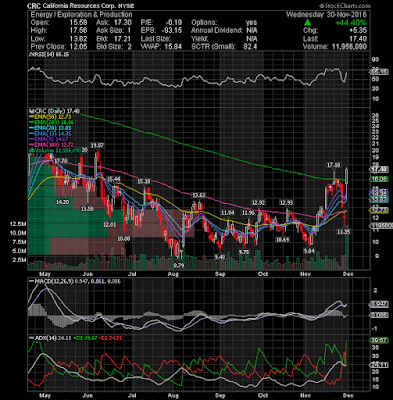Viewport: 393px width, 400px height.
Task: Click the green up-arrow change indicator
Action: tap(308, 23)
